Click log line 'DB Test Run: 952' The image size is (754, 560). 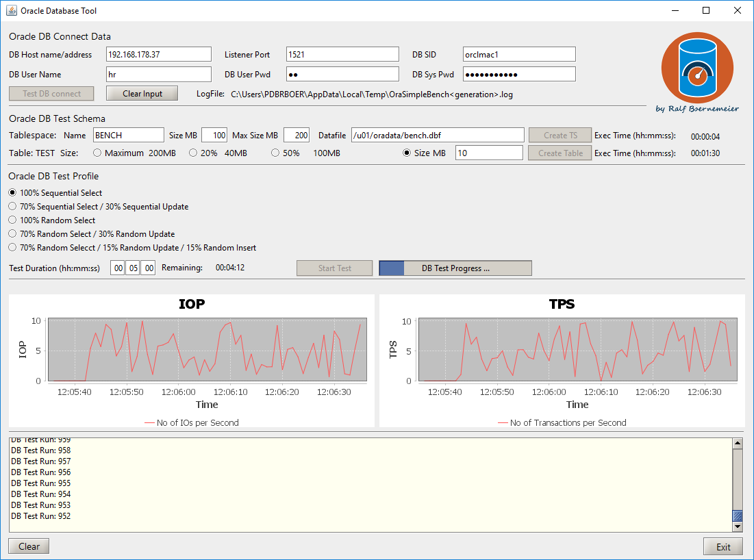[x=41, y=516]
